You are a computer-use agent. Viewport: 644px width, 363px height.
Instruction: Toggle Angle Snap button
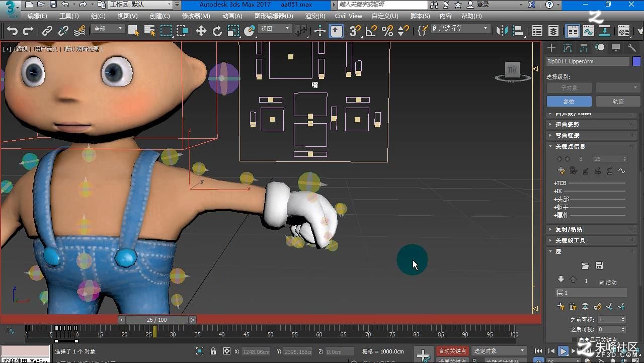(x=371, y=31)
